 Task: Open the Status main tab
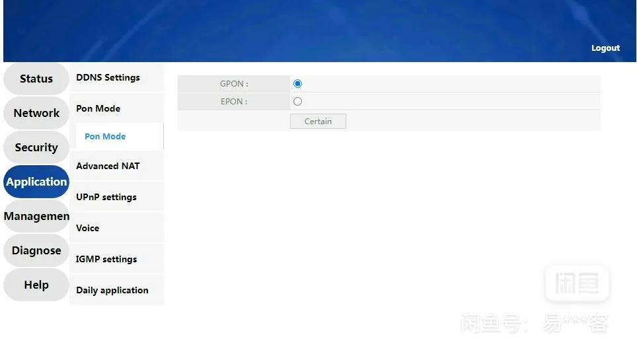tap(36, 79)
